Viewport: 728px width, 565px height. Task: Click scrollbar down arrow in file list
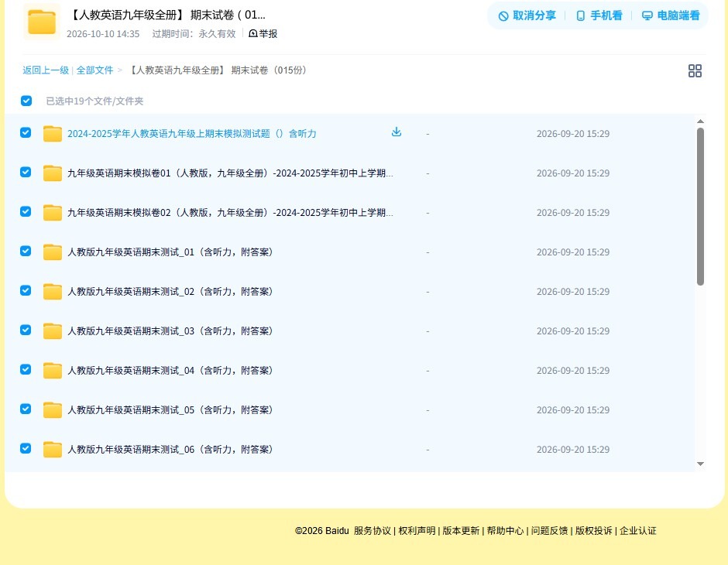[x=701, y=464]
